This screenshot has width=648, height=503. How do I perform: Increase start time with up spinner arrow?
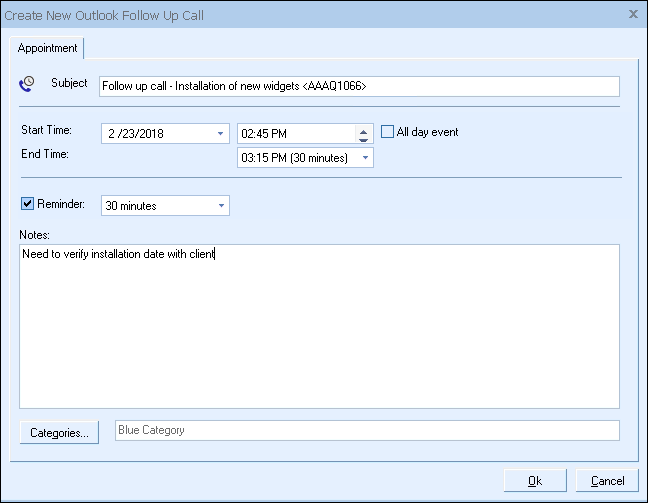pos(364,128)
